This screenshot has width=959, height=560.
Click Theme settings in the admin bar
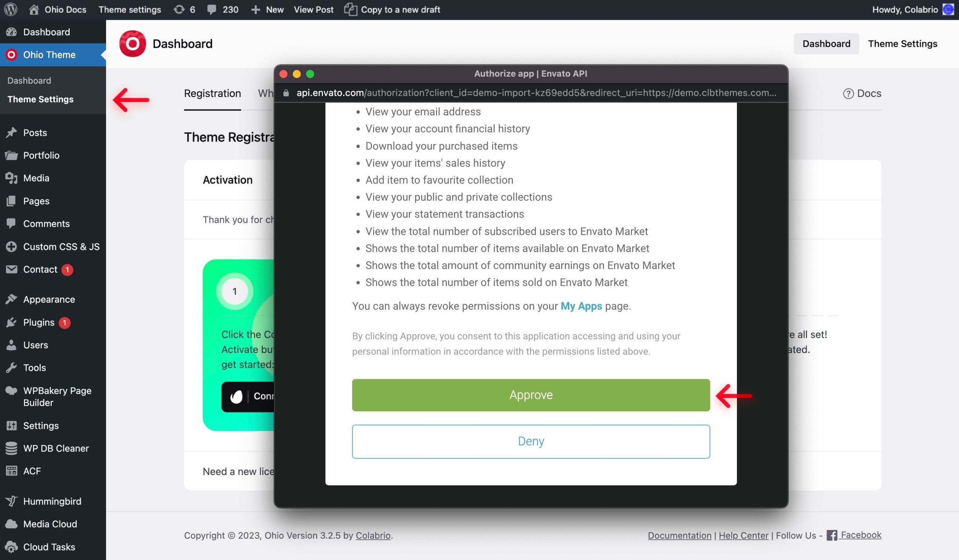pyautogui.click(x=129, y=9)
